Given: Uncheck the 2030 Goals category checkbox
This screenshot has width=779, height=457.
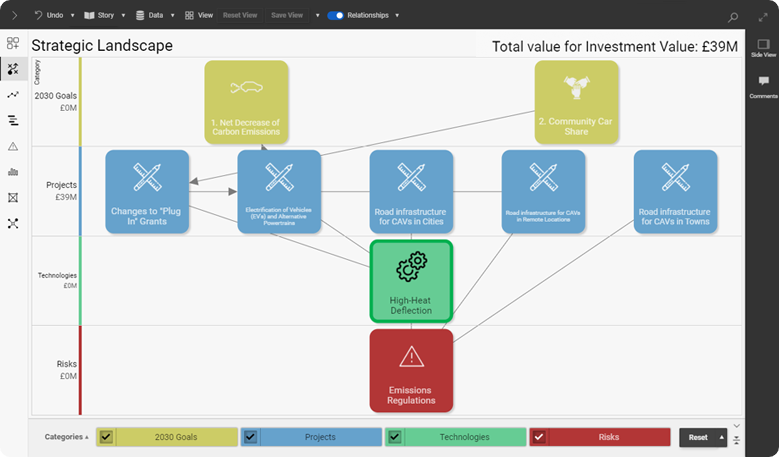Looking at the screenshot, I should (x=106, y=437).
